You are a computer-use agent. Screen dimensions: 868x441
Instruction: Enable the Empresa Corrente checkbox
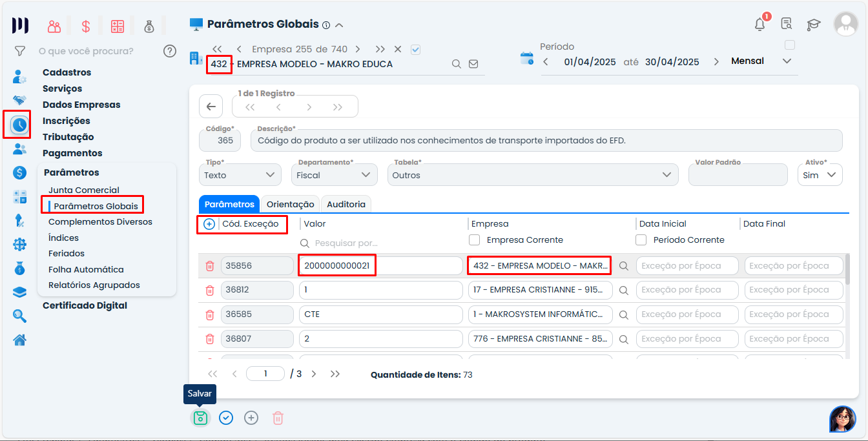click(x=475, y=240)
